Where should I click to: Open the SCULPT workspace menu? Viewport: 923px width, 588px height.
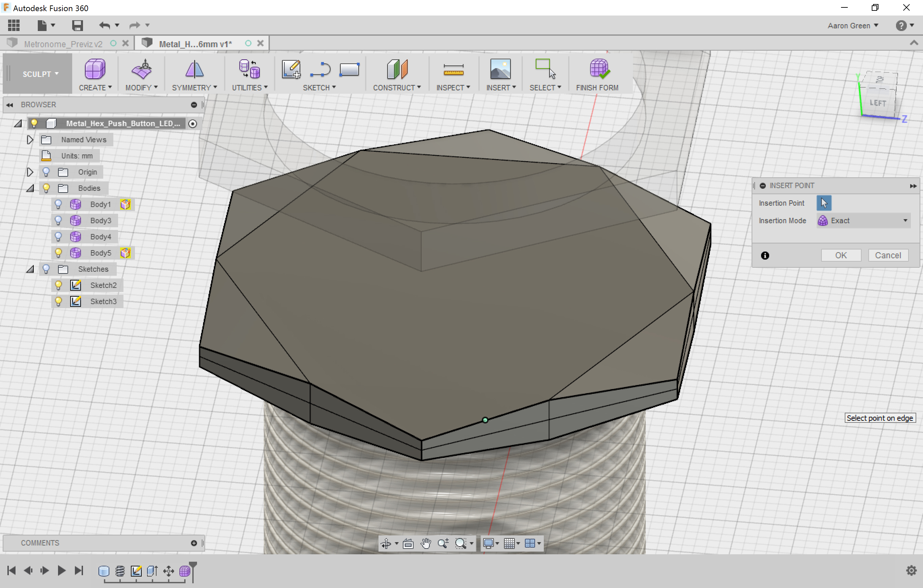pos(37,73)
